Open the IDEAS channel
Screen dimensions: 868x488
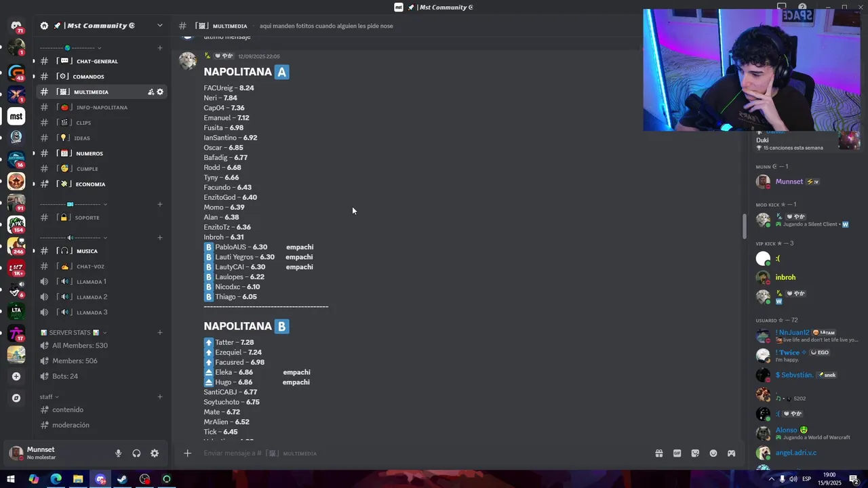tap(102, 138)
